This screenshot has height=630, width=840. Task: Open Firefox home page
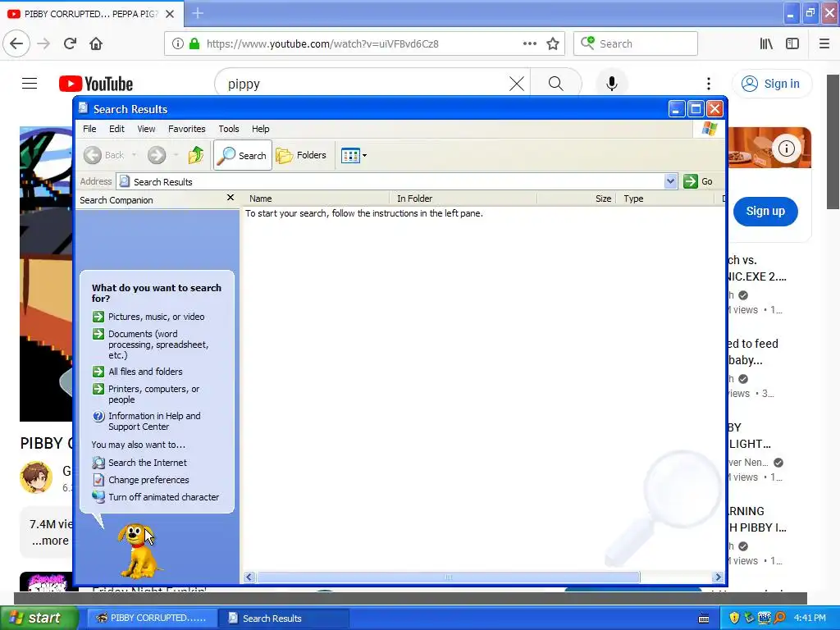(96, 43)
